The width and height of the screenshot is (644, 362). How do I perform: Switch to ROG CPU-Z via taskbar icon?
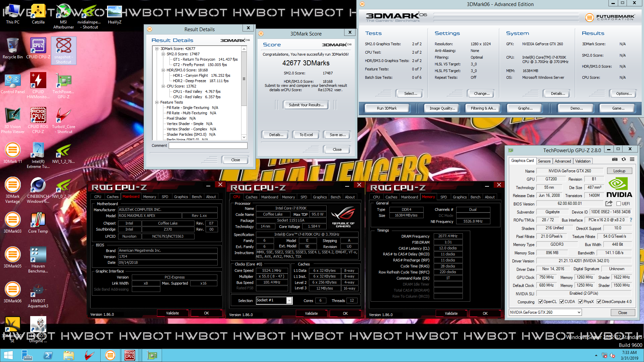(130, 355)
